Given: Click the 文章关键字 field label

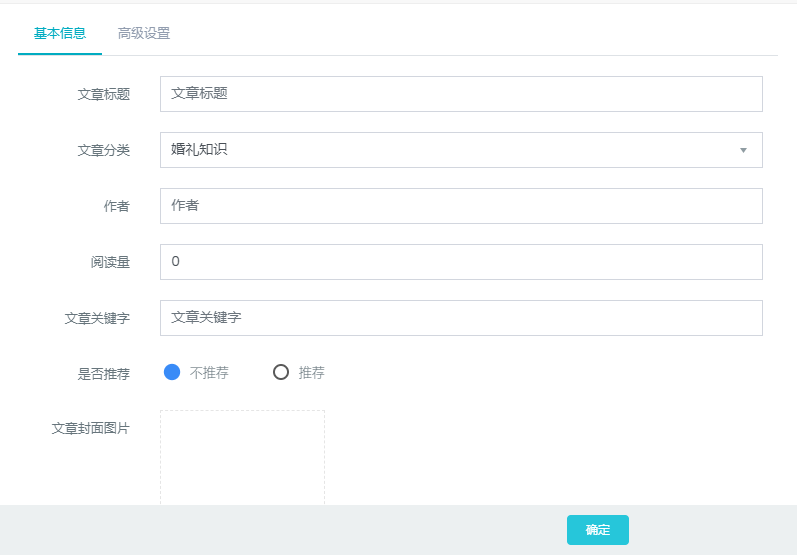Looking at the screenshot, I should coord(97,318).
